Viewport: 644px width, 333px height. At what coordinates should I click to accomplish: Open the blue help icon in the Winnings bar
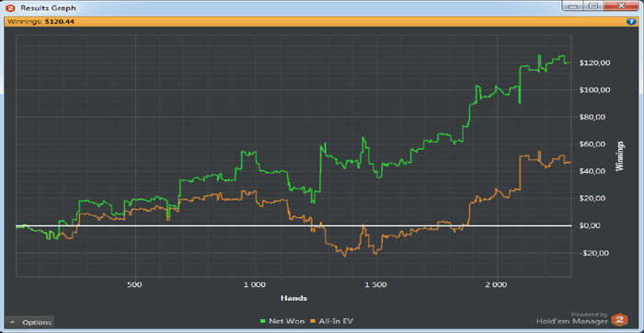pos(631,21)
